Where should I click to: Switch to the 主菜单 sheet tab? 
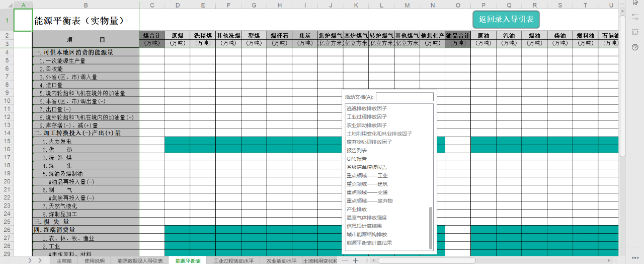click(x=64, y=261)
